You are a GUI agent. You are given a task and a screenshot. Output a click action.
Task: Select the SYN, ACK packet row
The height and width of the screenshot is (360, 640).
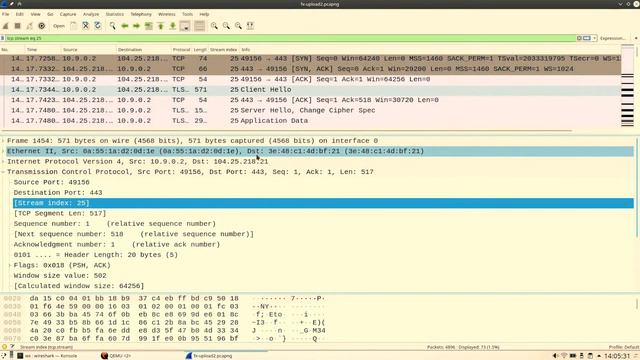coord(310,69)
